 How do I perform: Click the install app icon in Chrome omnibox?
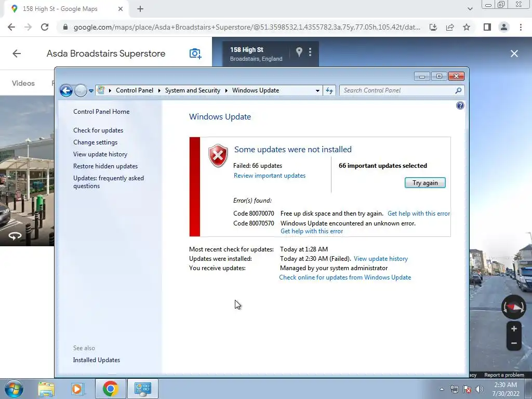click(x=433, y=27)
